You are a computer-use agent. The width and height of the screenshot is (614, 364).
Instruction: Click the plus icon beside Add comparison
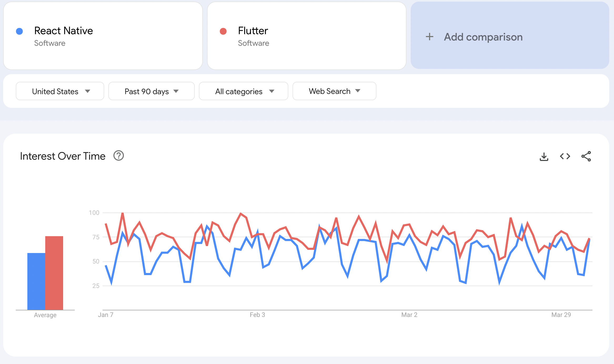429,37
